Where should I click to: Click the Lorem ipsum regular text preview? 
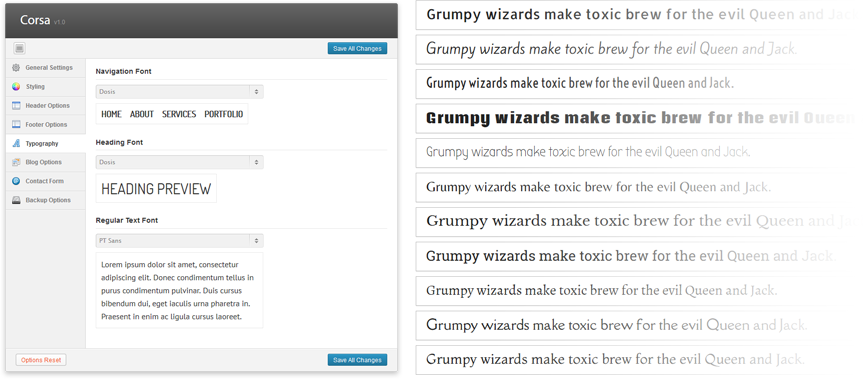point(179,290)
